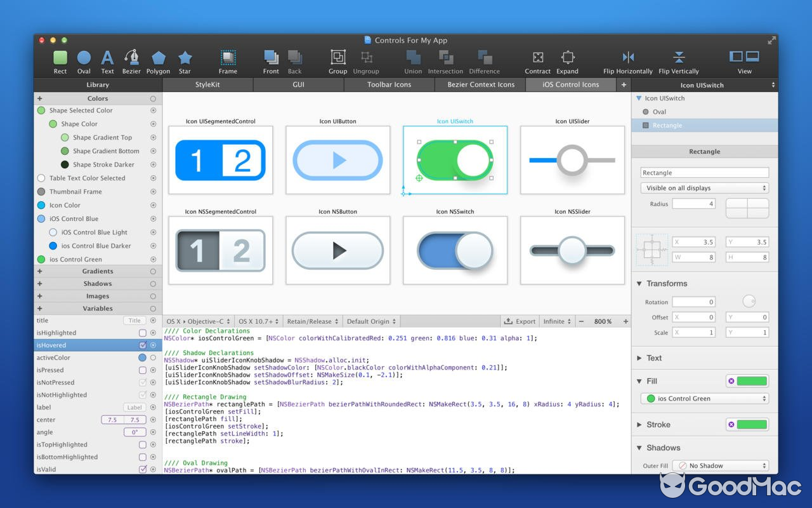Click the activeColor blue color swatch
Screen dimensions: 812x508
pyautogui.click(x=143, y=358)
